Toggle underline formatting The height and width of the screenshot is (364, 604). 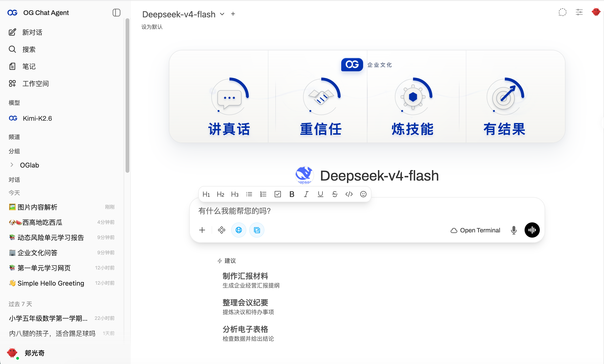click(x=320, y=194)
